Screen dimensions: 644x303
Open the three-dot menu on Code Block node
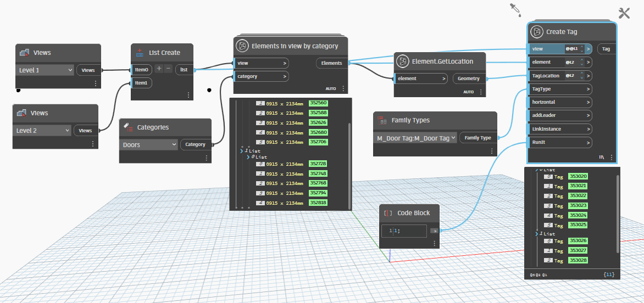(434, 243)
